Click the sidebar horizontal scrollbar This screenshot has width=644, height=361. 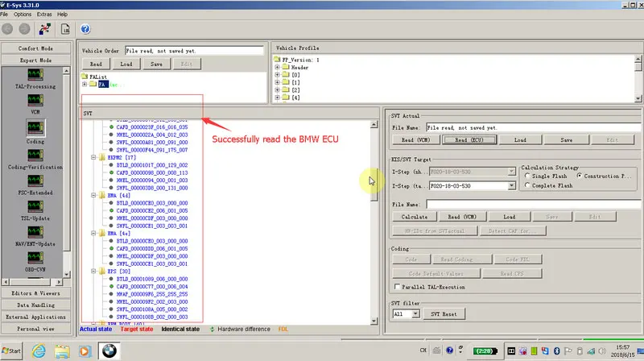pos(32,282)
